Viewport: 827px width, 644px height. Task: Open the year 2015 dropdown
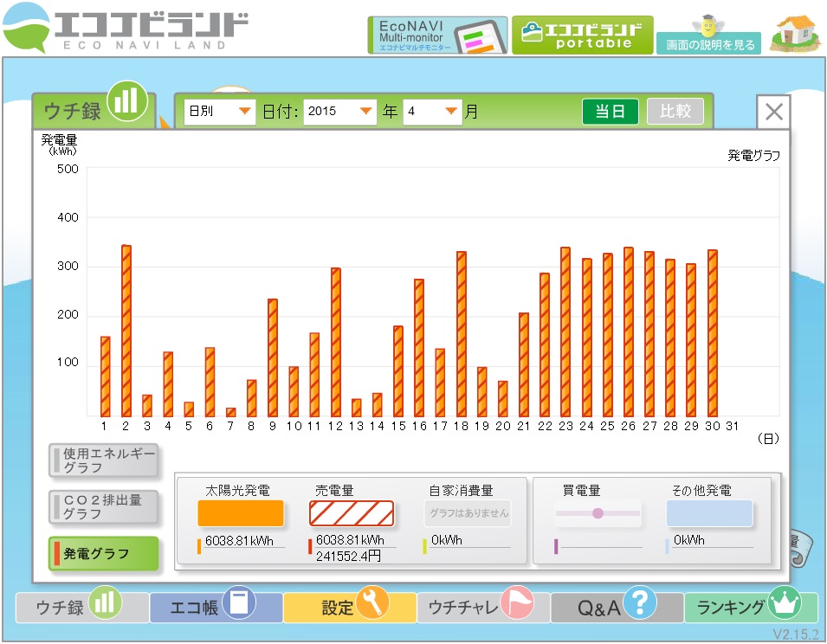coord(339,111)
